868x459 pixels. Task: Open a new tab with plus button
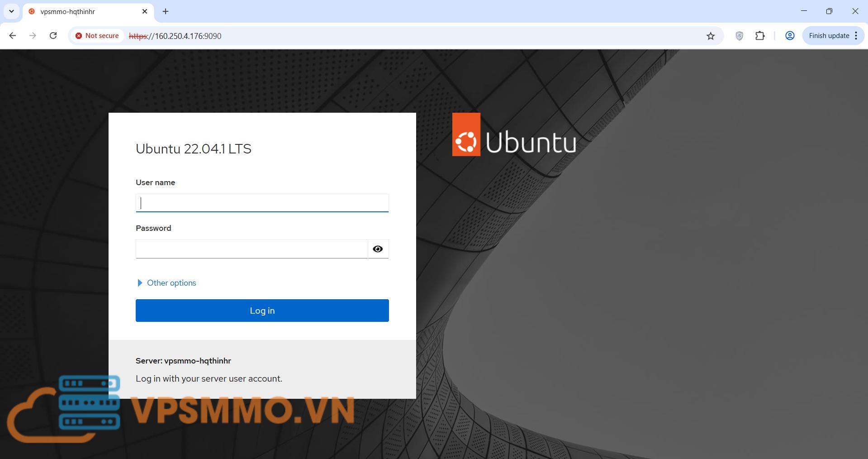[166, 11]
